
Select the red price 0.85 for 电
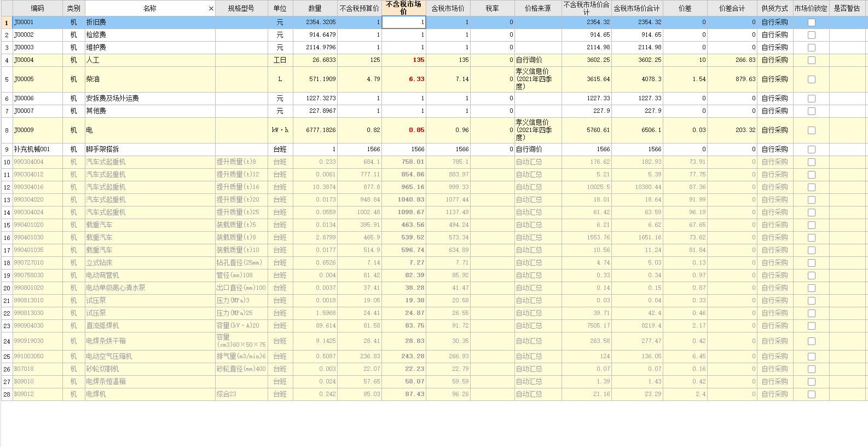click(403, 130)
